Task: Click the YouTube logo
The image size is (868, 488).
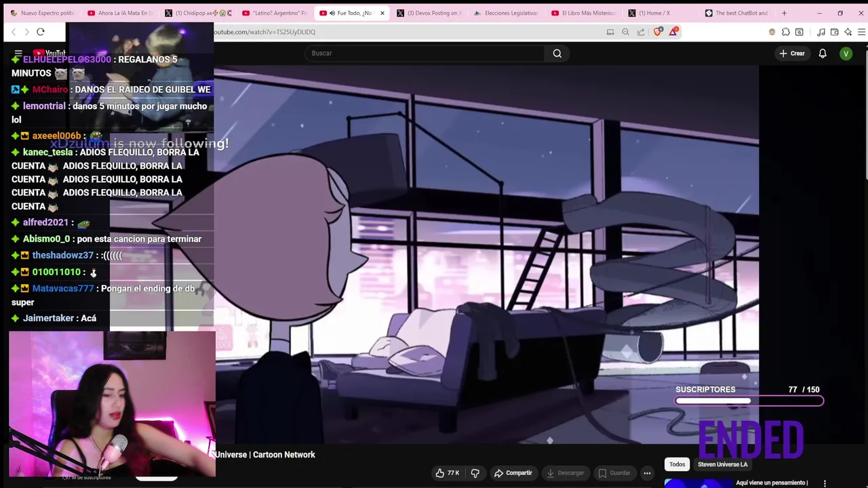Action: tap(50, 54)
